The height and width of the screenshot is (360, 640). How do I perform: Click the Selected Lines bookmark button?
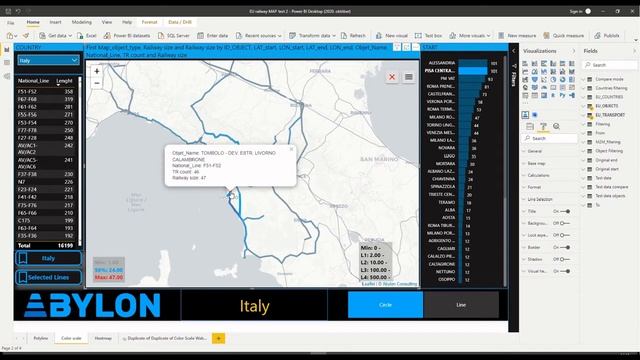[x=48, y=277]
